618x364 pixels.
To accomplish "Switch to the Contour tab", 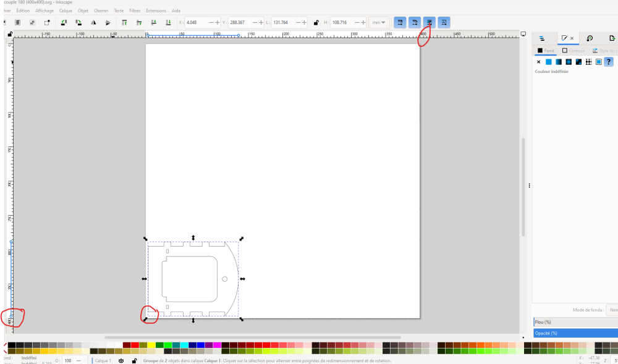I will click(573, 51).
